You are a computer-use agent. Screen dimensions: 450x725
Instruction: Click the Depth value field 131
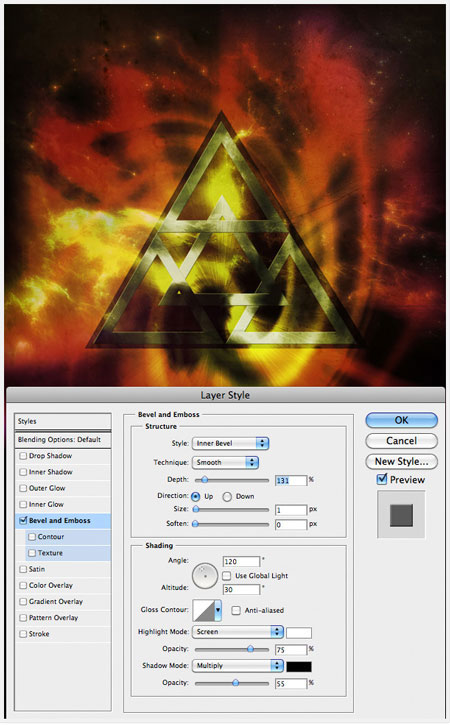coord(291,480)
